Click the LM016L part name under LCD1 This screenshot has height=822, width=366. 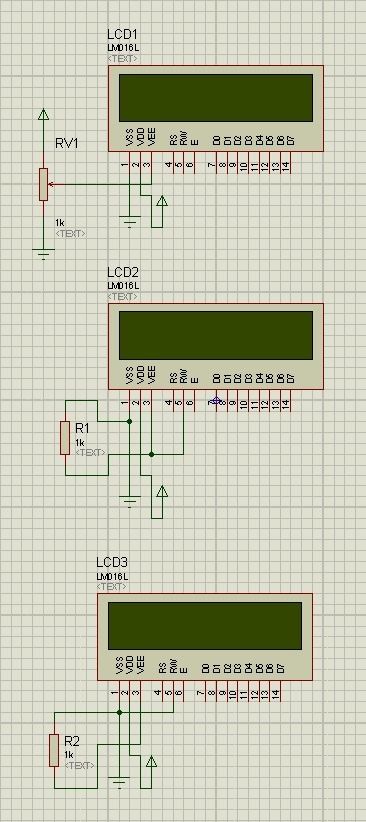click(123, 48)
